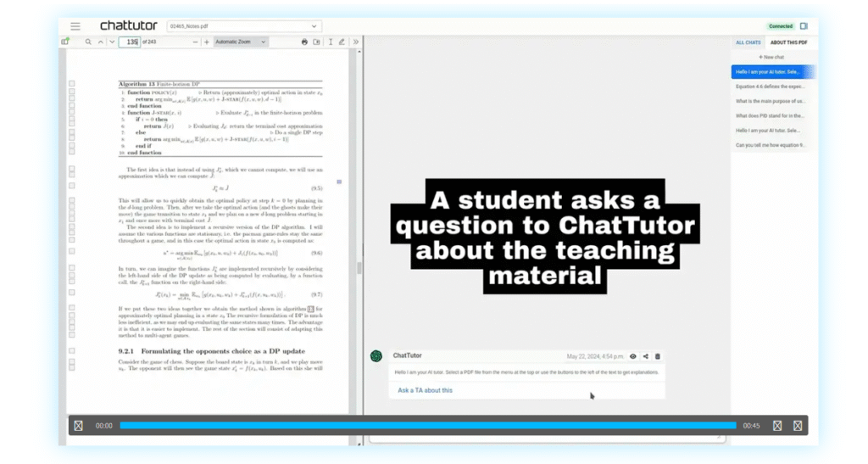This screenshot has width=868, height=464.
Task: Click the ChatTutor green avatar icon
Action: [376, 356]
